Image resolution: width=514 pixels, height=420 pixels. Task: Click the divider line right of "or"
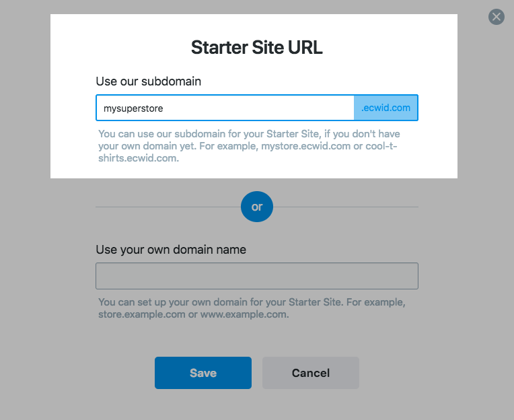346,207
